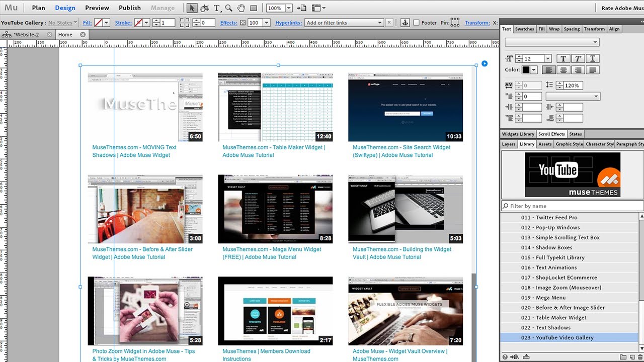Open the blue widget options arrow
The height and width of the screenshot is (362, 644).
click(x=485, y=63)
